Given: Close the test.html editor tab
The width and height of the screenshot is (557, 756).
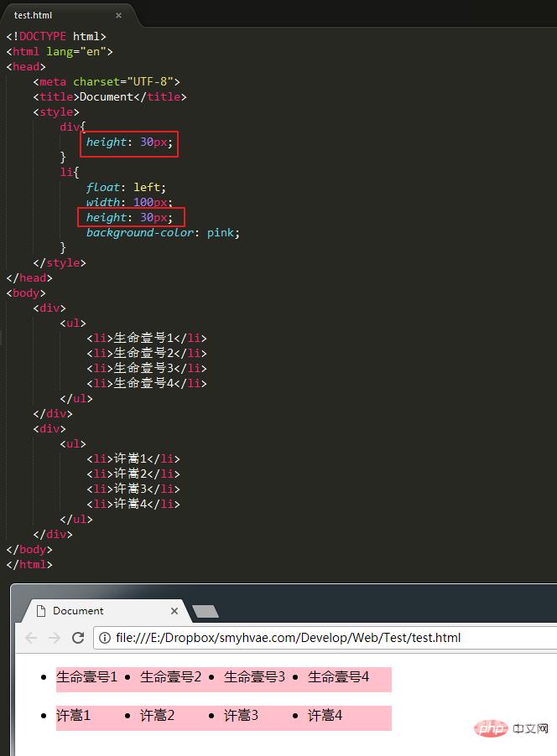Looking at the screenshot, I should (118, 15).
